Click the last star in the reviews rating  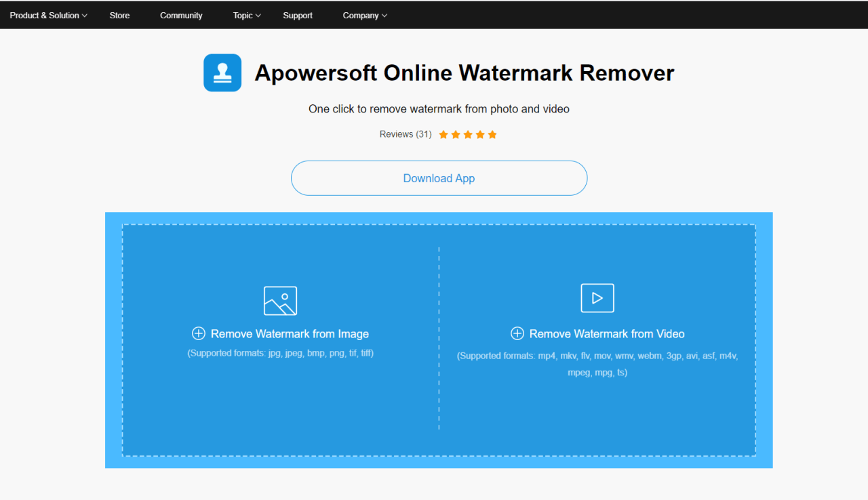tap(492, 135)
